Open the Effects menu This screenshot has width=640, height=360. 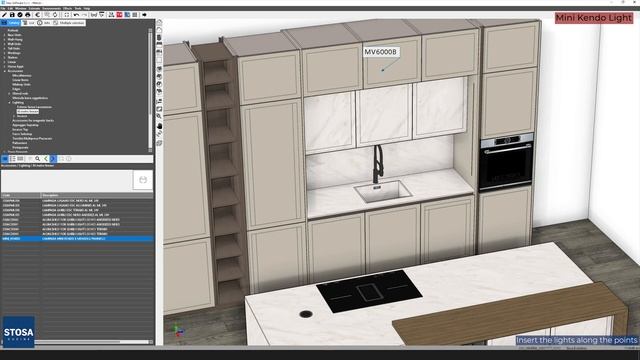tap(68, 8)
